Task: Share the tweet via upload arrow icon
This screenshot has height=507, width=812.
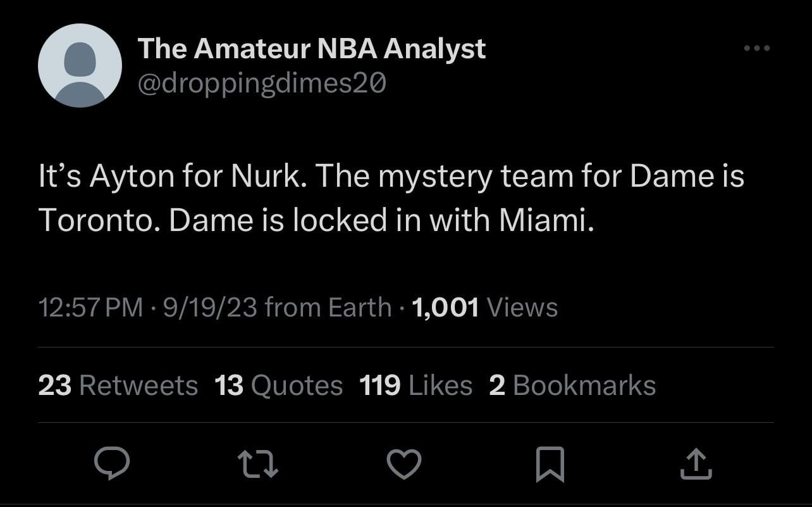Action: click(696, 463)
